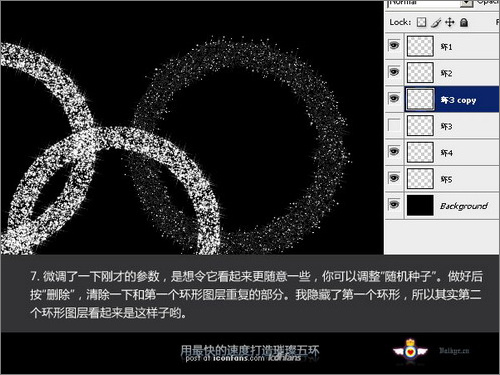Viewport: 500px width, 375px height.
Task: Hide the Background layer eye
Action: [394, 205]
